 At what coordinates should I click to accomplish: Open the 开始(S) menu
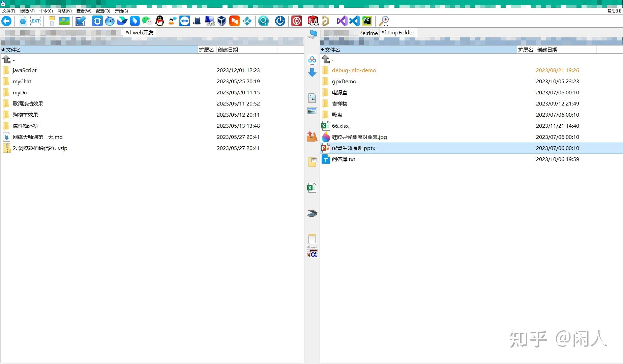tap(121, 11)
